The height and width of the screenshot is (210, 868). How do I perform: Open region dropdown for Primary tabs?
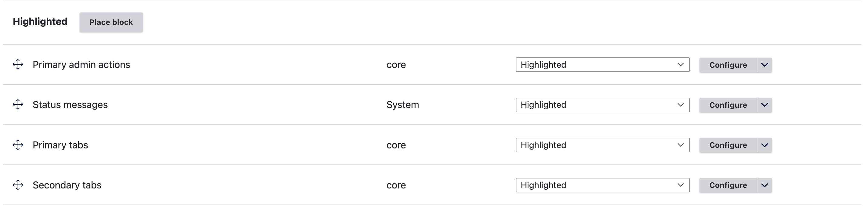click(x=602, y=145)
